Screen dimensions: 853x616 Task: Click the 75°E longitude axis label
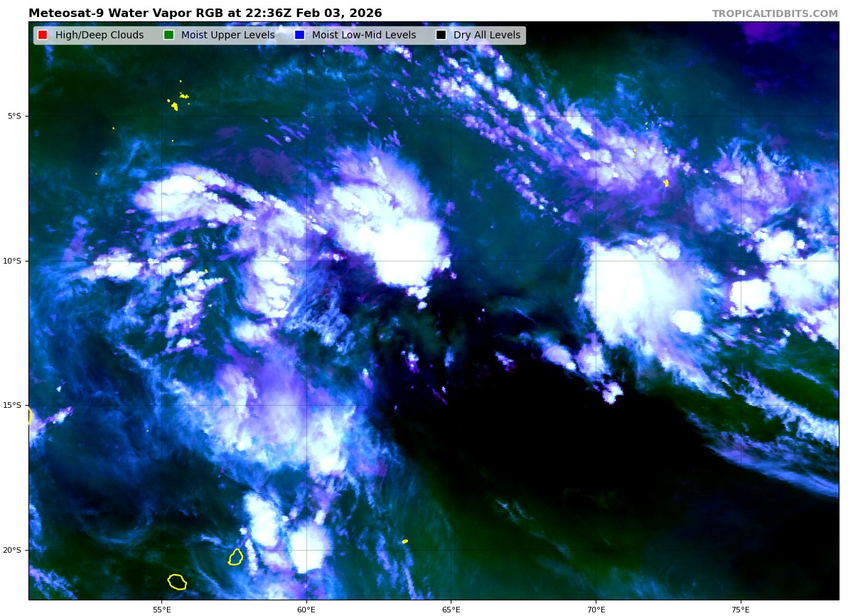coord(741,609)
